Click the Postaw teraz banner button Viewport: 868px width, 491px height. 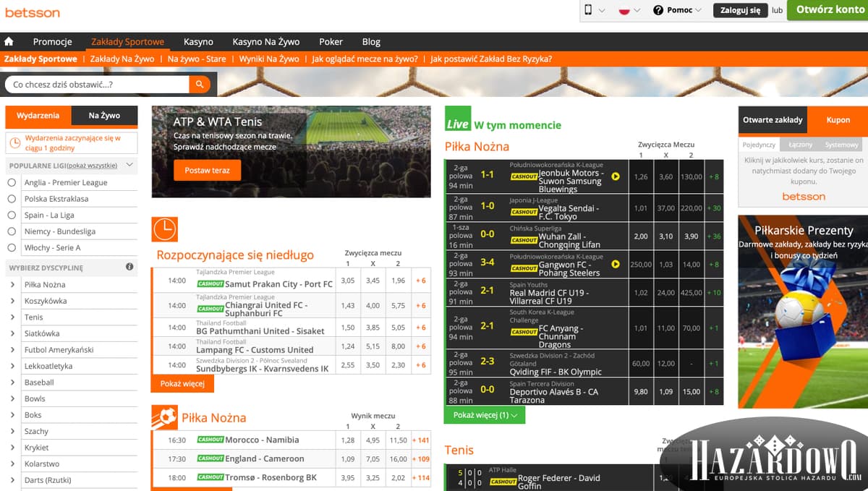[207, 170]
